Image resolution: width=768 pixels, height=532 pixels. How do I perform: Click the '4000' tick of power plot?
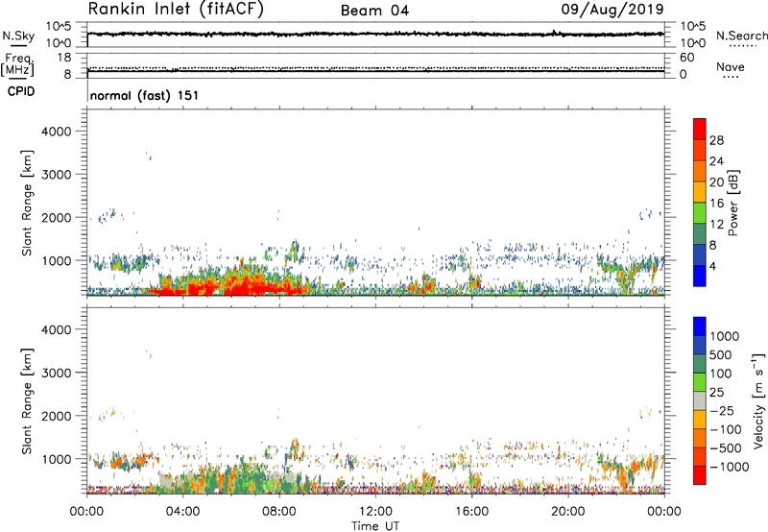click(56, 132)
